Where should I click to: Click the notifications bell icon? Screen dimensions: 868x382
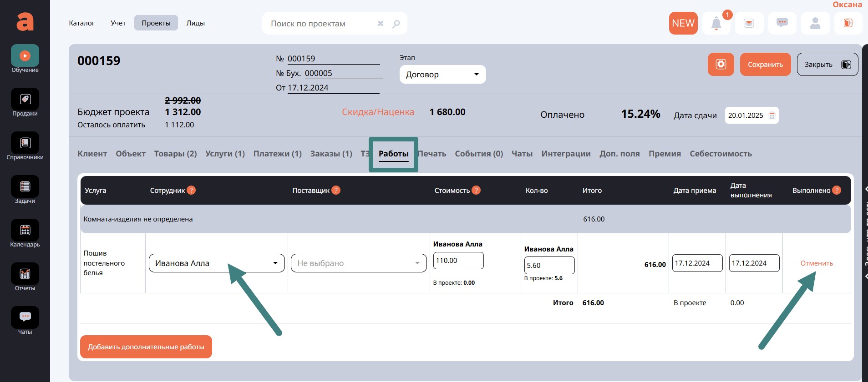point(716,23)
